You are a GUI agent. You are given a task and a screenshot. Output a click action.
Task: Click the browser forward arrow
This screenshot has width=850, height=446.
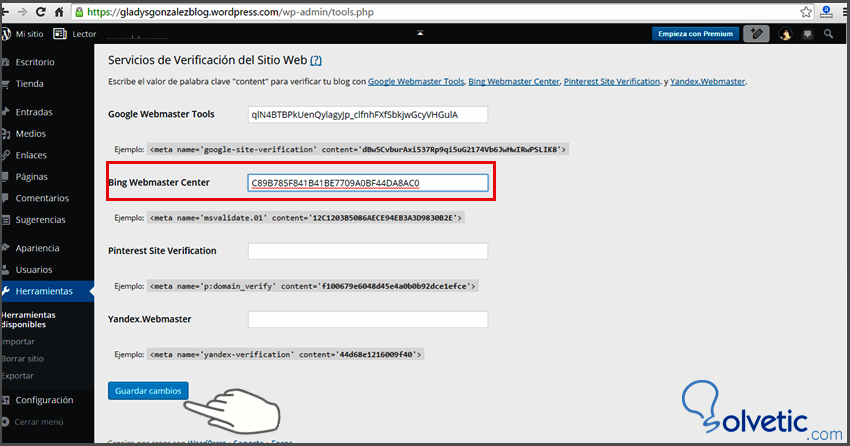coord(22,11)
